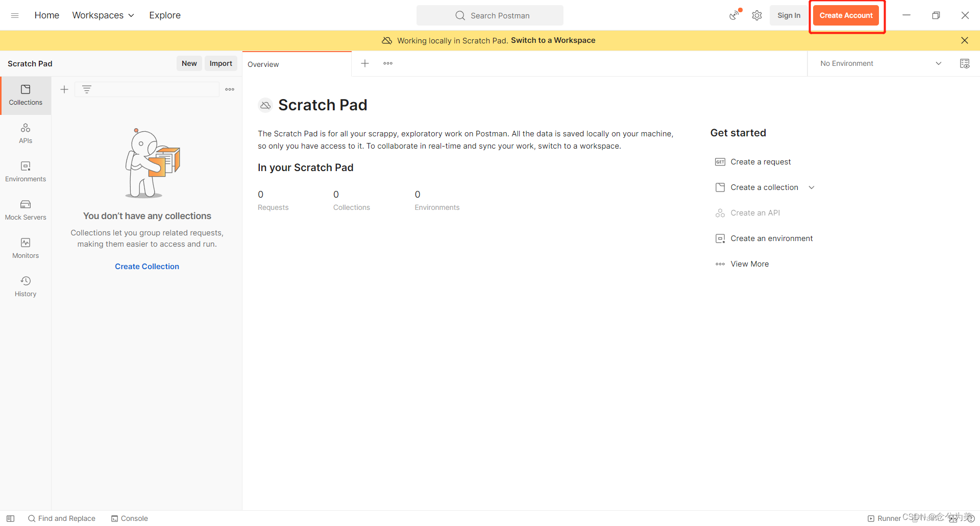Open the hamburger menu in the top bar
Viewport: 980px width, 526px height.
click(15, 15)
